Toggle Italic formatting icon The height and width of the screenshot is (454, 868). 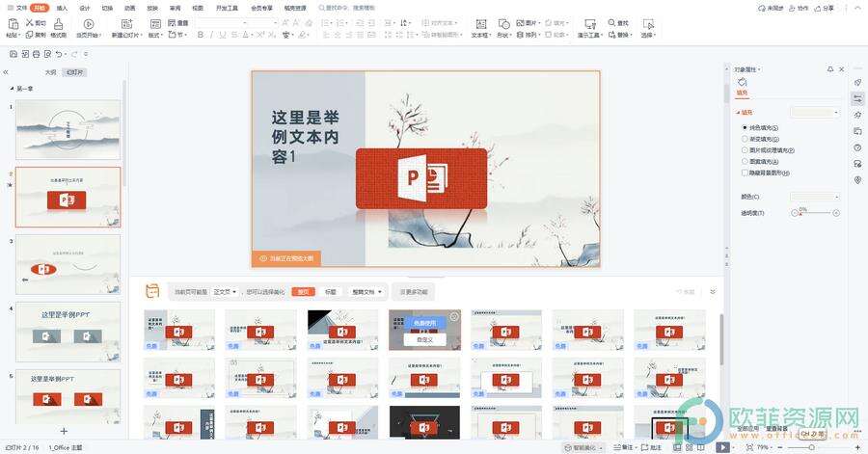point(211,35)
